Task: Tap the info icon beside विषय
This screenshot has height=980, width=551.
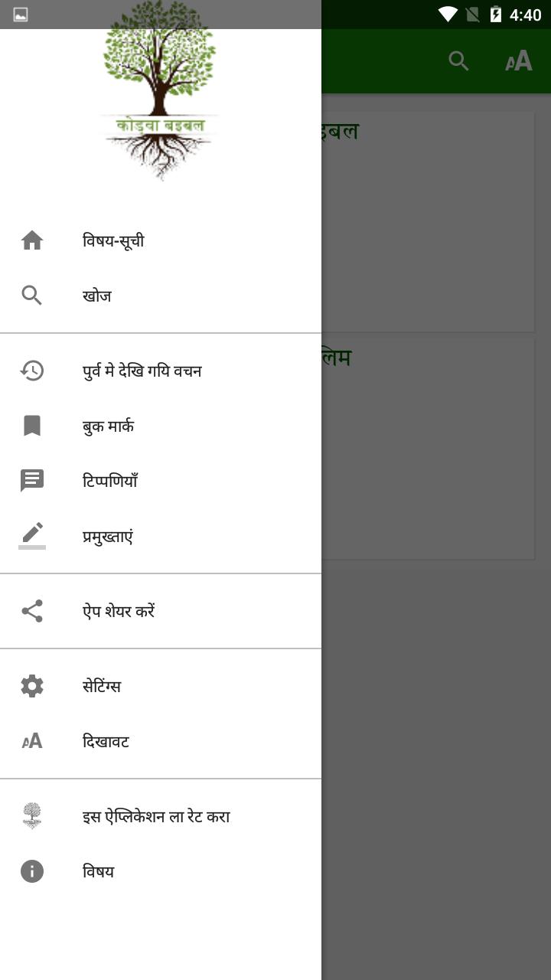Action: click(32, 871)
